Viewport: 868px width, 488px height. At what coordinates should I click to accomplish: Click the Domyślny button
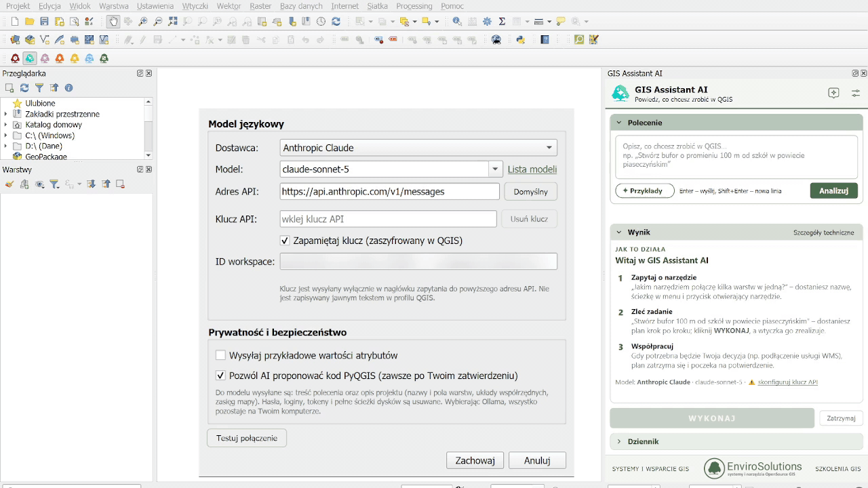point(531,192)
